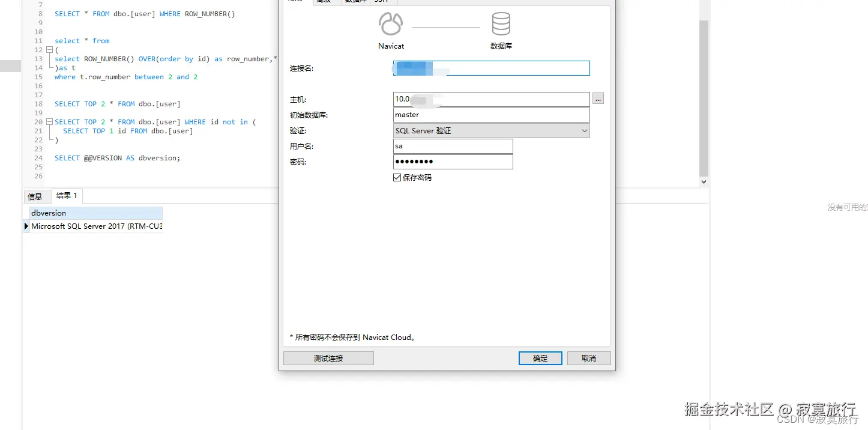Click the Navicat Cloud password notice text
This screenshot has width=868, height=430.
tap(352, 338)
